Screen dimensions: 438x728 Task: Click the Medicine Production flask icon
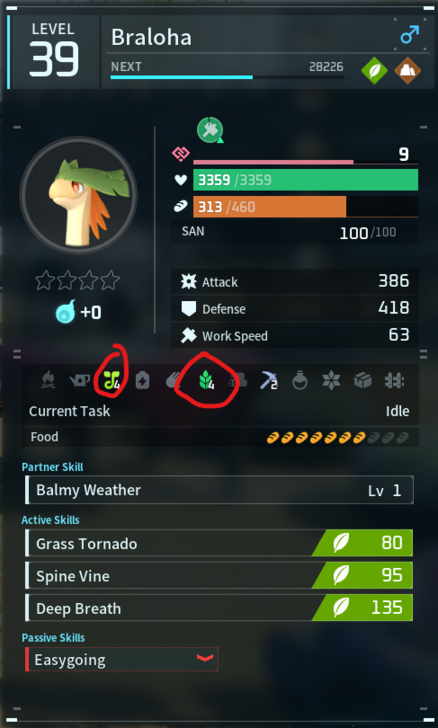pos(300,381)
